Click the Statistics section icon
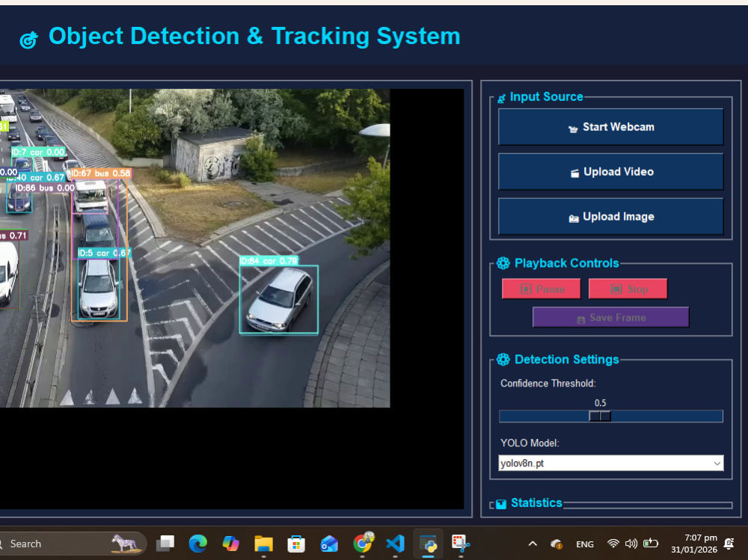 [501, 504]
